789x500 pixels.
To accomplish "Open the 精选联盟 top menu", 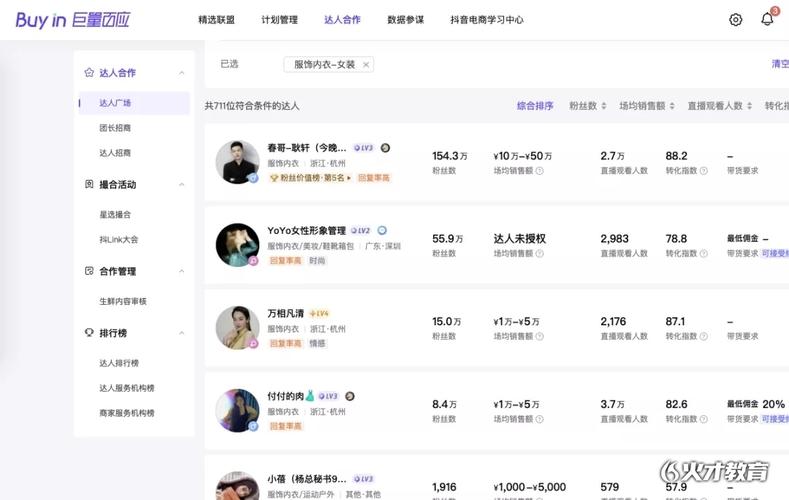I will pos(216,20).
